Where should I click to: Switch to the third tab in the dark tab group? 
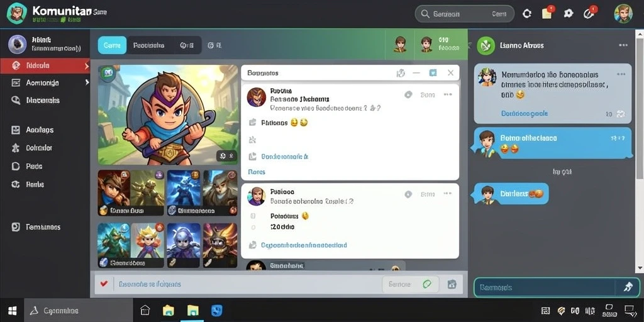[x=187, y=45]
